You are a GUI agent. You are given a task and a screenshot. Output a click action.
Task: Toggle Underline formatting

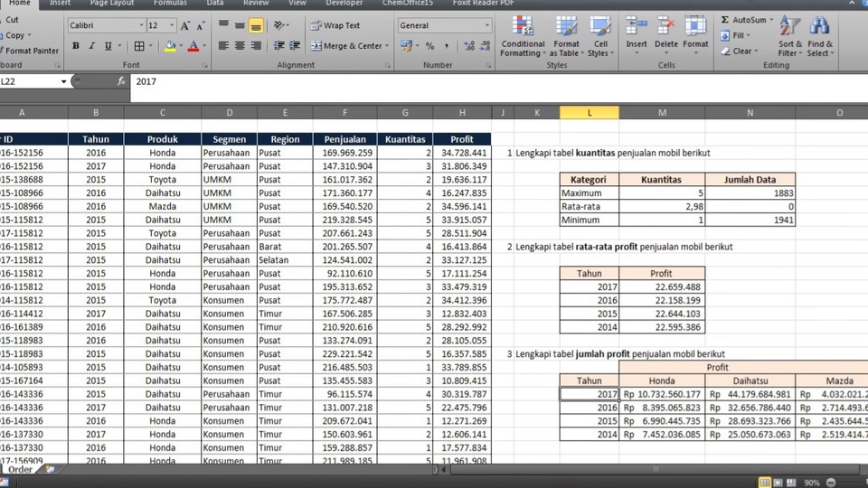pos(108,46)
